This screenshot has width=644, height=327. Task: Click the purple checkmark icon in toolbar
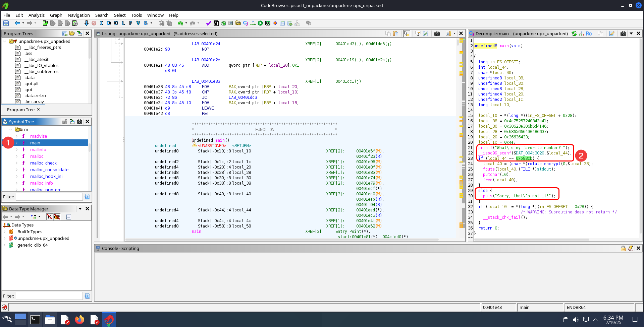[x=209, y=23]
